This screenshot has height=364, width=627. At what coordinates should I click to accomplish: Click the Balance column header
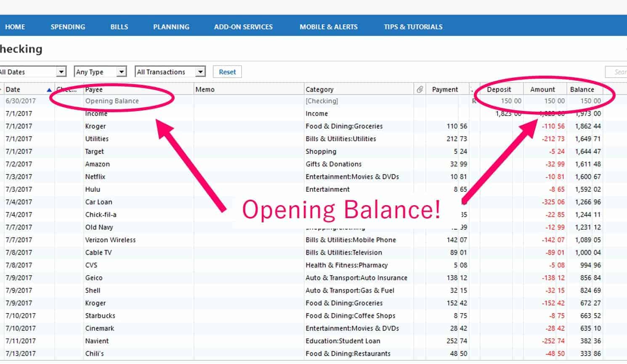click(x=583, y=89)
